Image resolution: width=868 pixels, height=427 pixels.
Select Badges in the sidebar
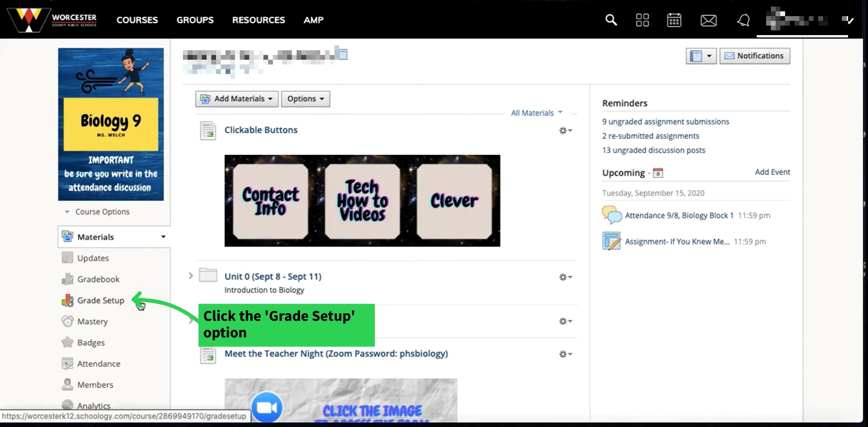tap(91, 342)
